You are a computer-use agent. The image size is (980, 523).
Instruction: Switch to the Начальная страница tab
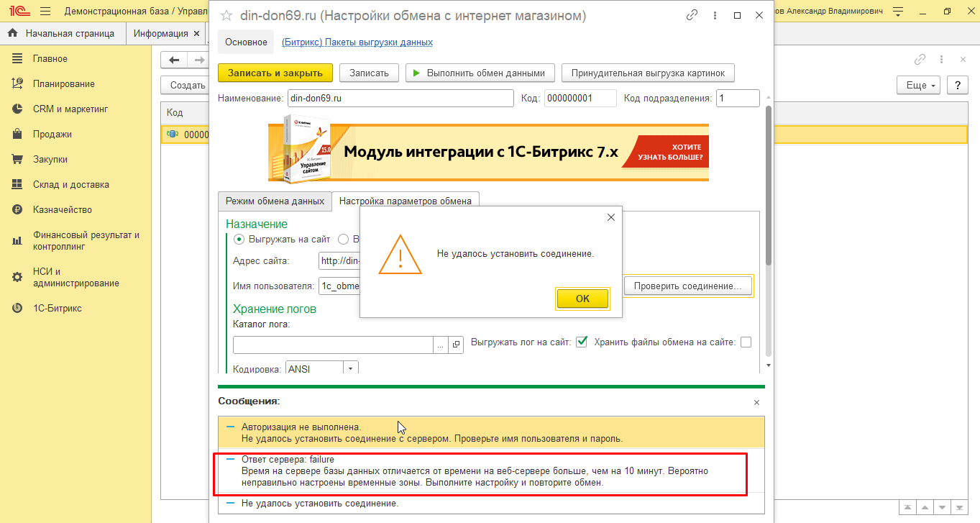62,34
